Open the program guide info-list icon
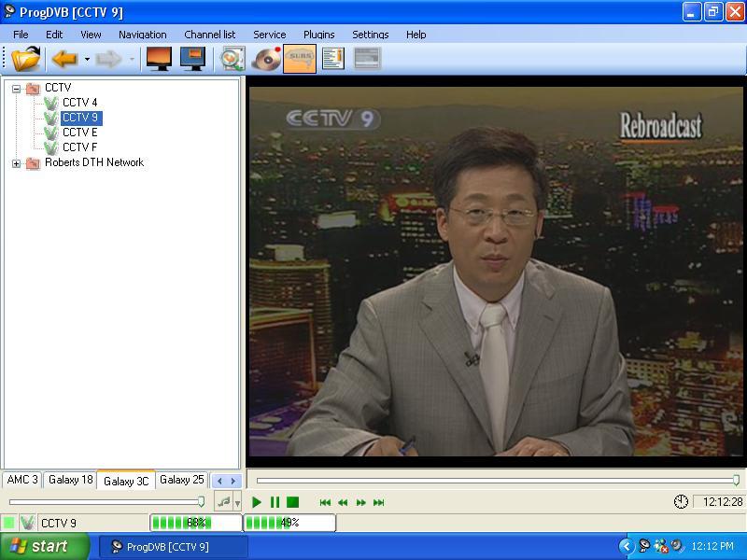 click(333, 59)
